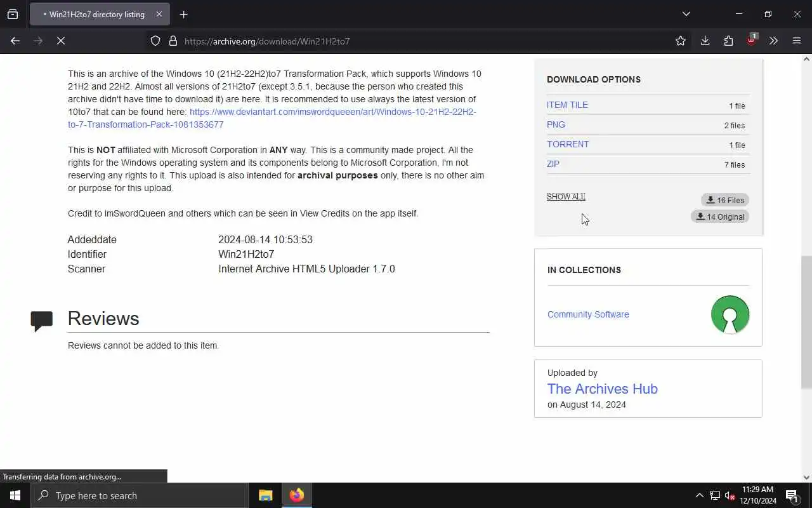The image size is (812, 508).
Task: Click the Community Software green keyhole logo
Action: point(730,314)
